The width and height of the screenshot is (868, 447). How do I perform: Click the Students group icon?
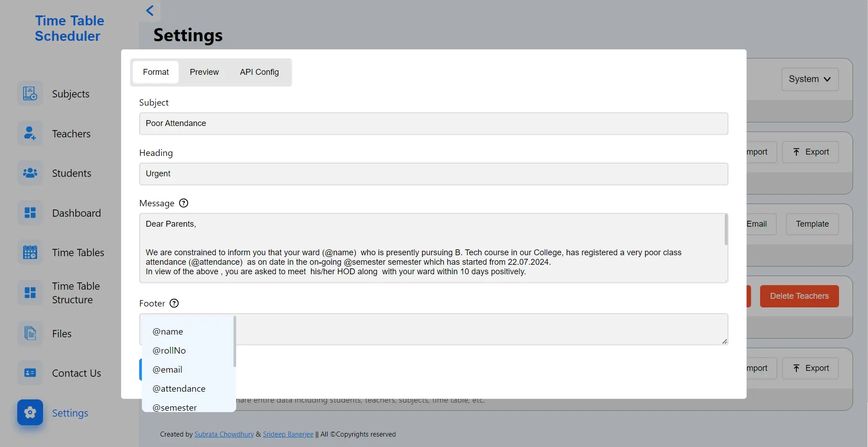30,173
